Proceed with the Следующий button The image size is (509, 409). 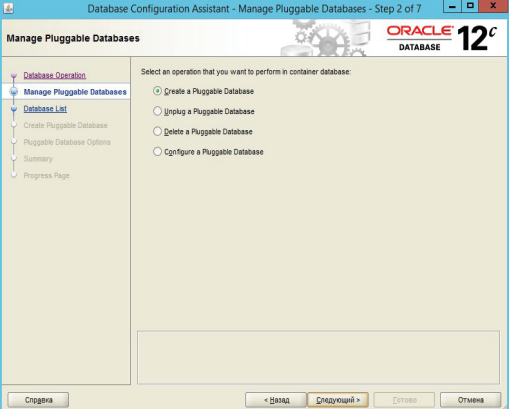pyautogui.click(x=338, y=400)
